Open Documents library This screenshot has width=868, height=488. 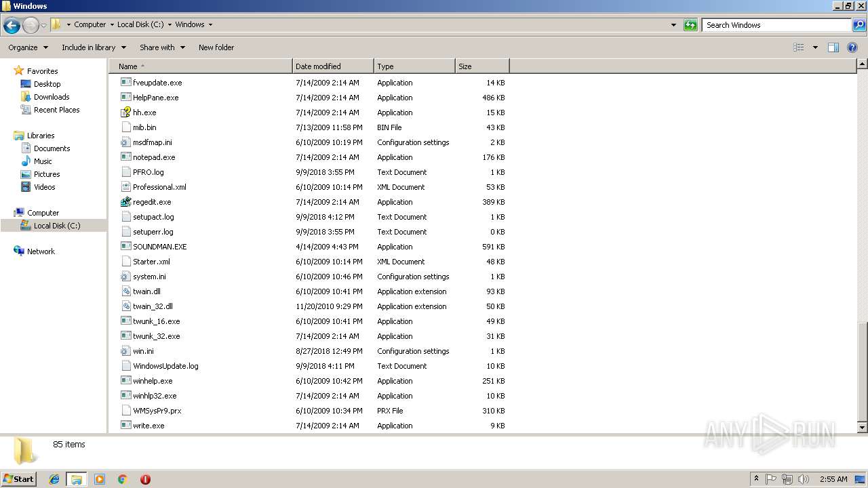pyautogui.click(x=52, y=148)
